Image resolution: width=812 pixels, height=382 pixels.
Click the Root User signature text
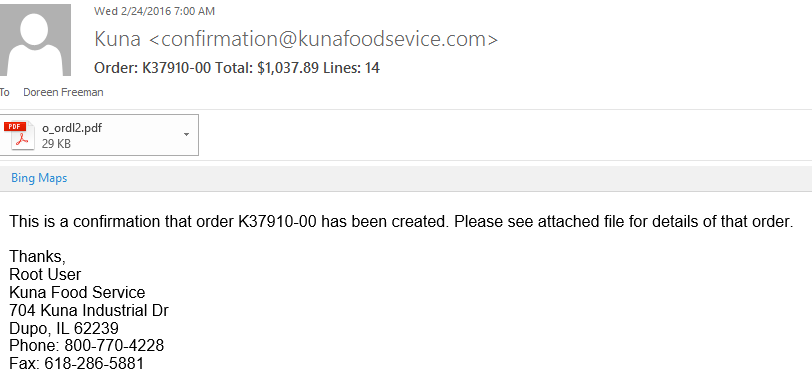(x=45, y=274)
